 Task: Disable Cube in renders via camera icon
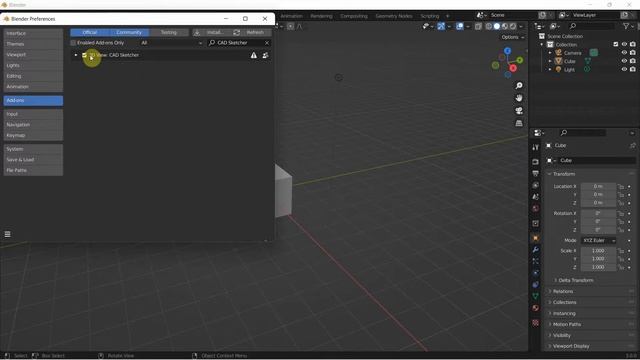(x=633, y=61)
